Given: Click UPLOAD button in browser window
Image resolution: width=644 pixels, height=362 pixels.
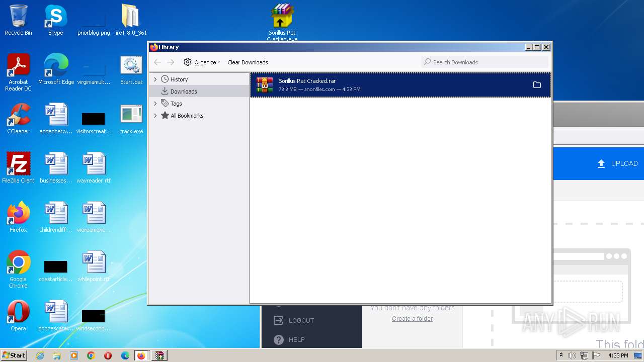Looking at the screenshot, I should click(617, 163).
